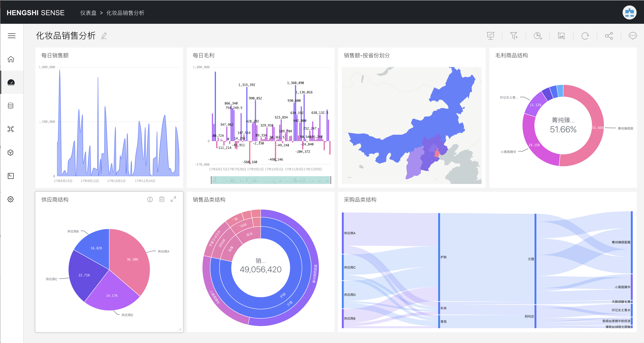Click the info icon on 供应商结构 panel

click(150, 199)
